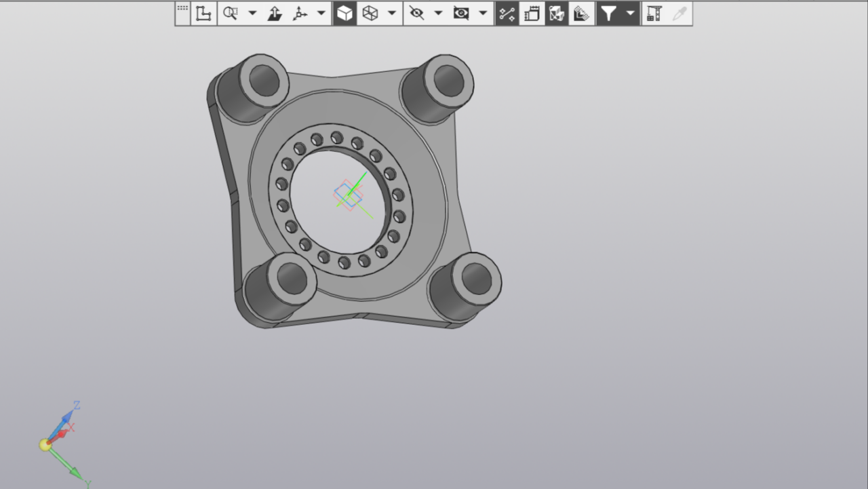Click the crossed-out eye hide icon
The image size is (868, 489).
[417, 14]
